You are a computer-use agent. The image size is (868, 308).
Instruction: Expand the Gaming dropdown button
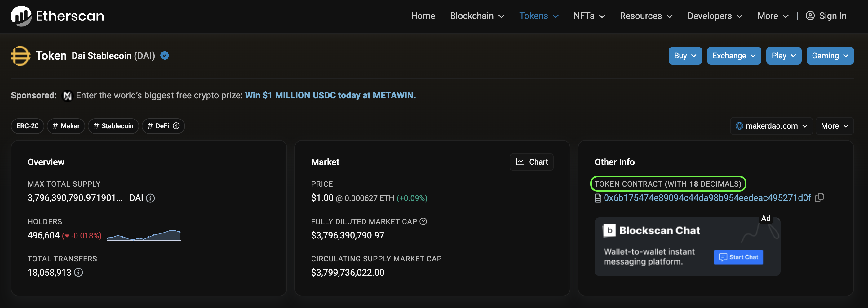830,56
